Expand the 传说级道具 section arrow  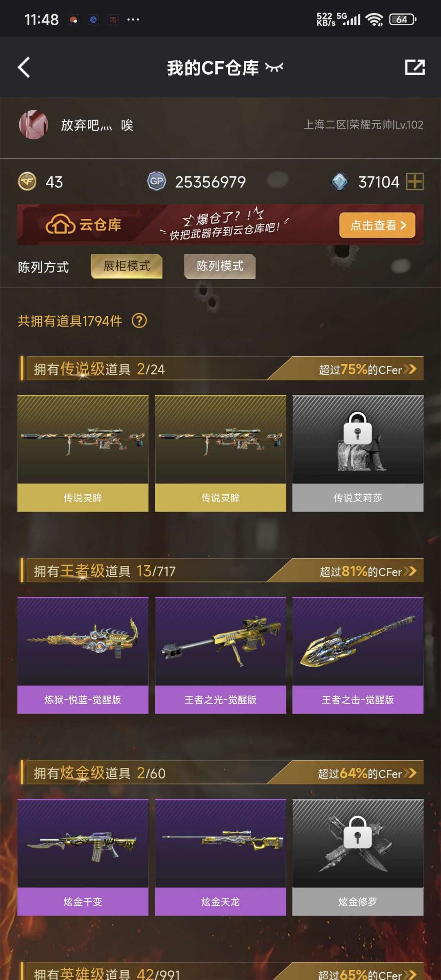pyautogui.click(x=410, y=369)
